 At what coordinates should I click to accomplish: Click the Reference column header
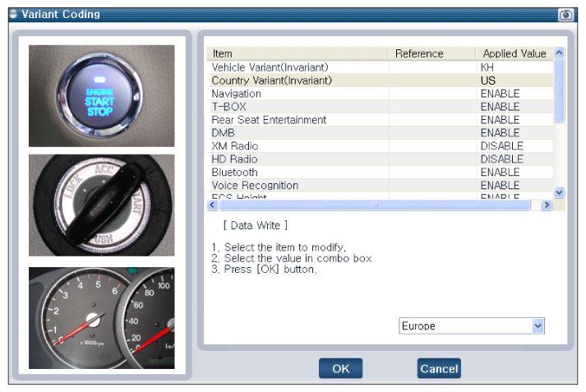432,53
